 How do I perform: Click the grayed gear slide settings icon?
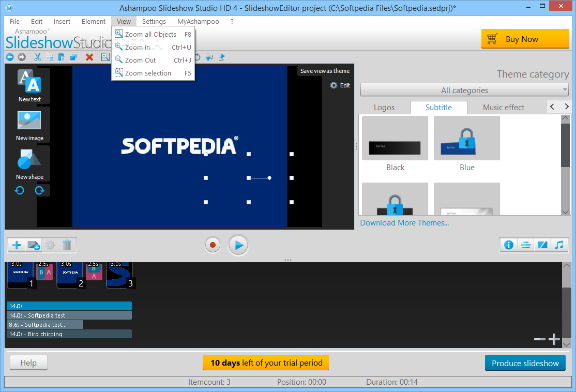(x=50, y=245)
